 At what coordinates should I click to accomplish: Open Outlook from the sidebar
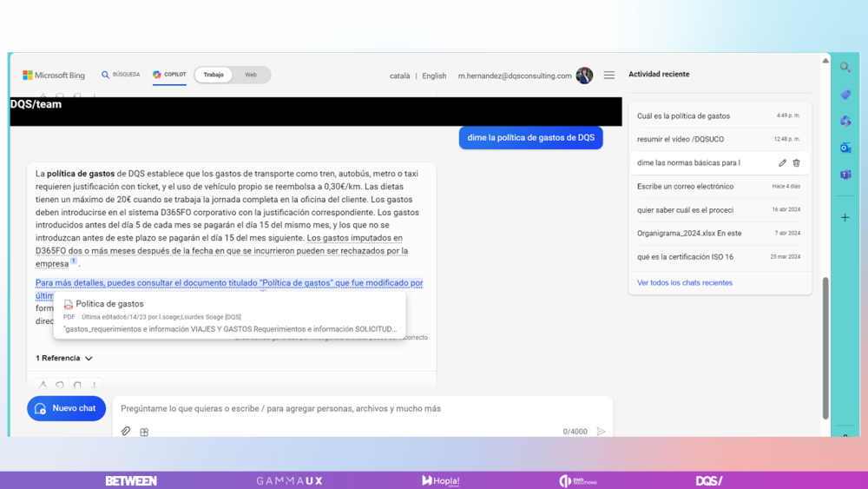(x=845, y=148)
